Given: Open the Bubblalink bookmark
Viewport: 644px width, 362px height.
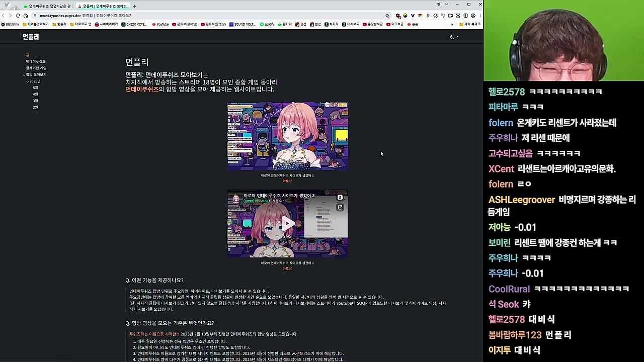Looking at the screenshot, I should [x=10, y=24].
